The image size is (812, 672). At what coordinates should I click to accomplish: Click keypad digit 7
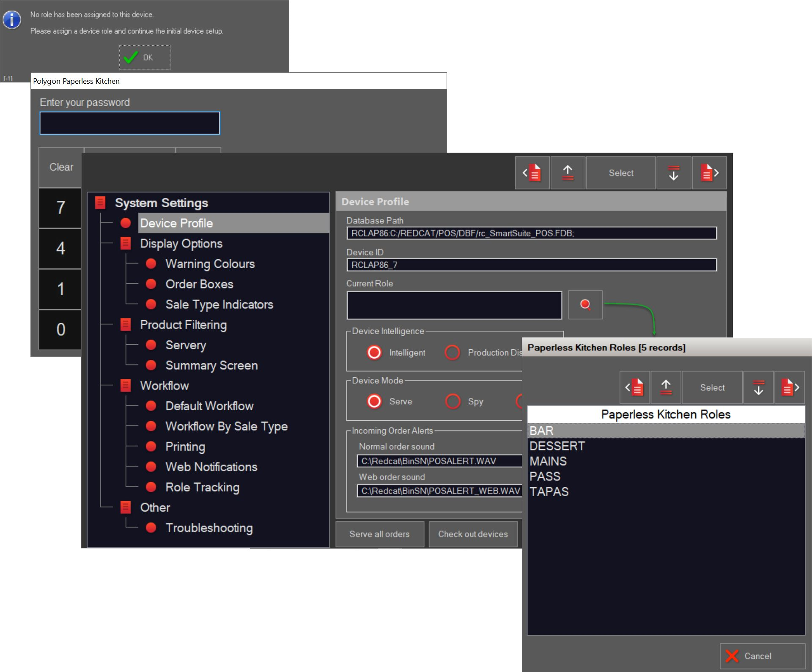[60, 208]
